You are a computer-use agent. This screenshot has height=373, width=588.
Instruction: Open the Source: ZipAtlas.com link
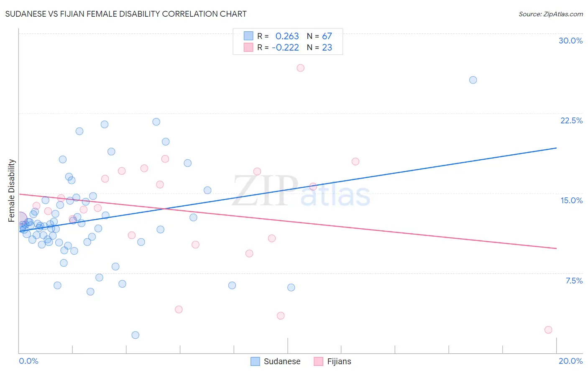tap(551, 14)
